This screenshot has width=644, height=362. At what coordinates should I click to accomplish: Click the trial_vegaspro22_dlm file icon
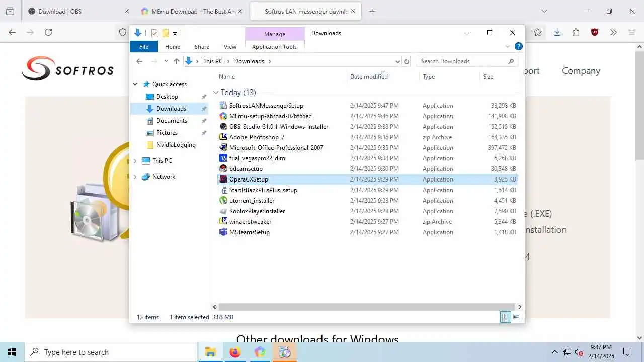coord(224,158)
